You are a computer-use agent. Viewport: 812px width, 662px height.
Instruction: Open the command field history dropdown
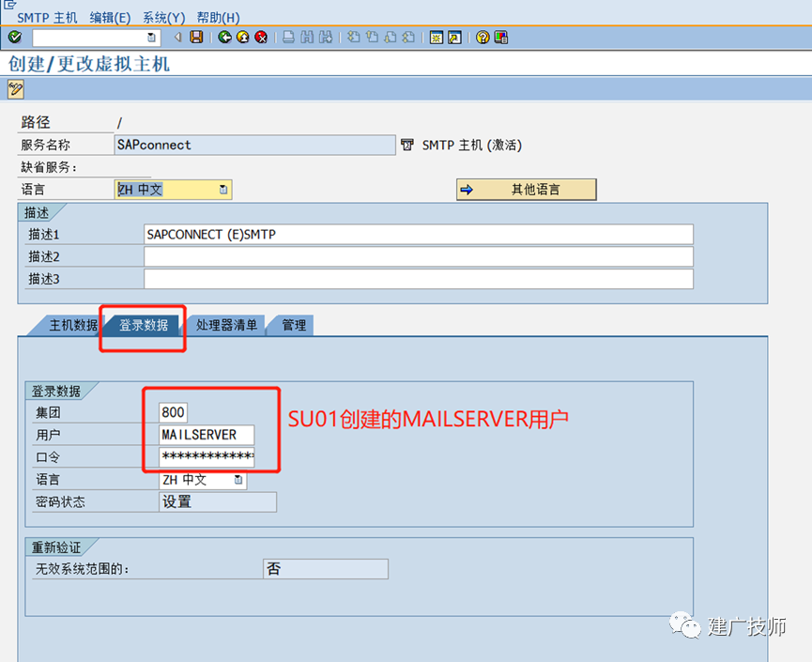point(152,38)
